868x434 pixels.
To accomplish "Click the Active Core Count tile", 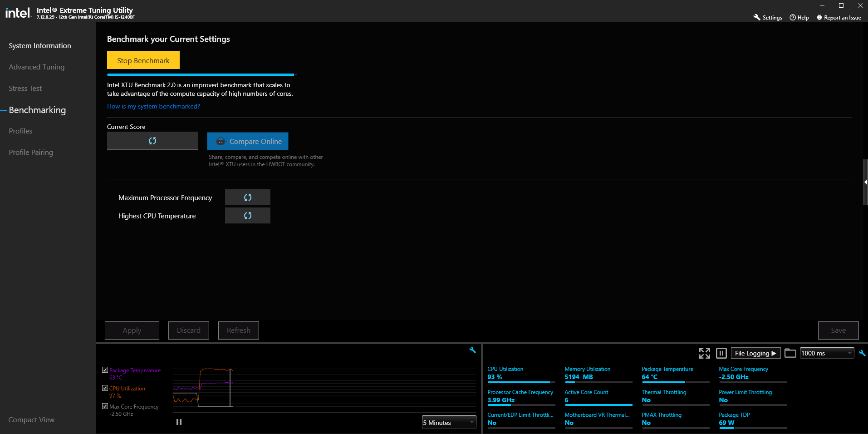I will tap(598, 397).
